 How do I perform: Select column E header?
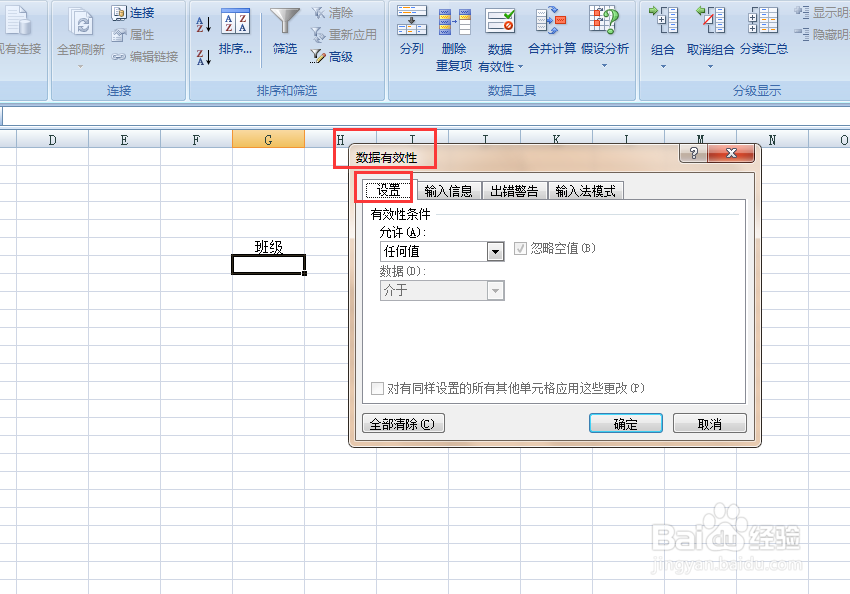pyautogui.click(x=125, y=140)
